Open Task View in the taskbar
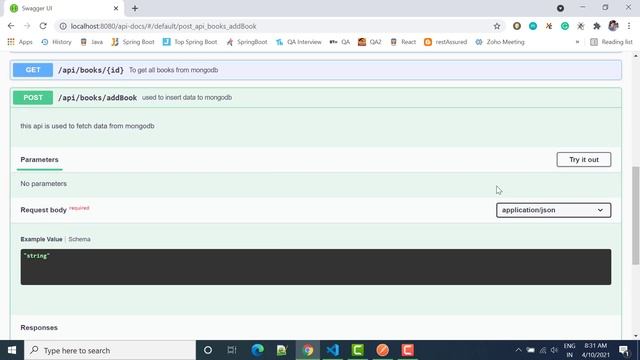 coord(232,350)
